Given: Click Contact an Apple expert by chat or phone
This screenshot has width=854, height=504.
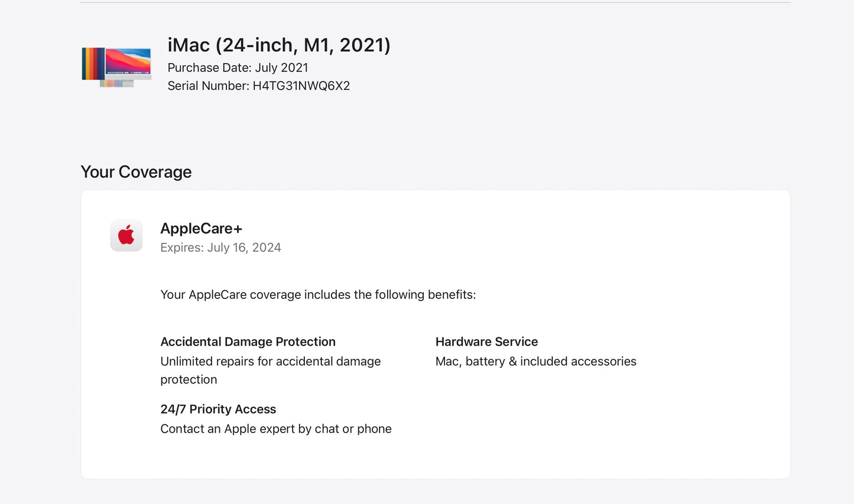Looking at the screenshot, I should [275, 429].
